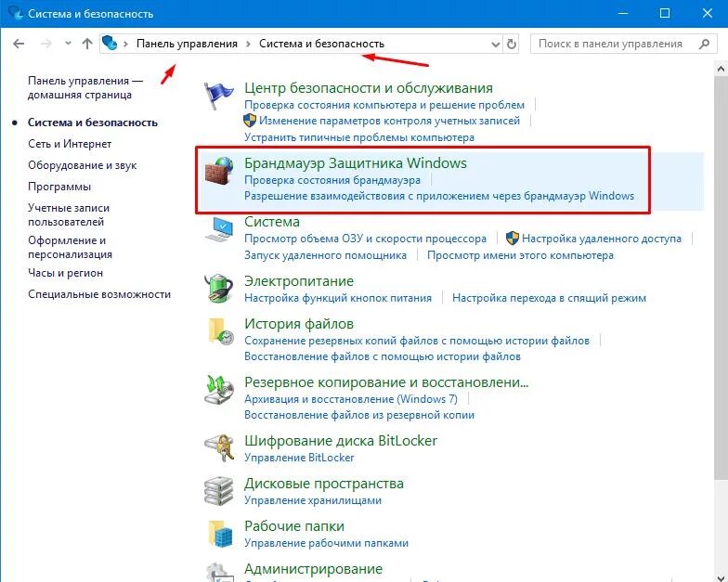
Task: Open Центр безопасности и обслуживания
Action: click(368, 87)
